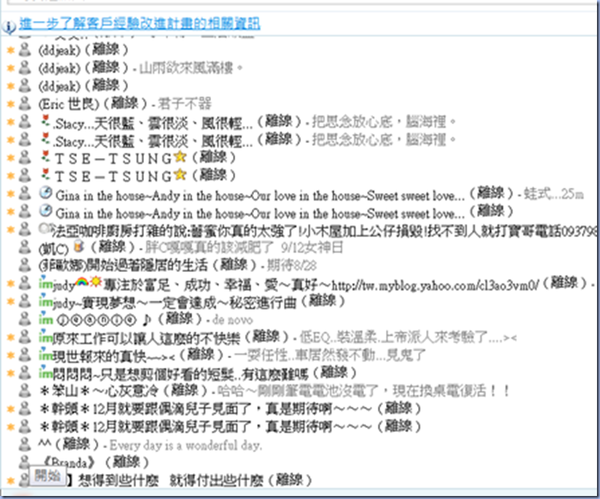The width and height of the screenshot is (600, 499).
Task: Click rainbow emoticon in judy 專注於富足 row
Action: click(x=82, y=282)
